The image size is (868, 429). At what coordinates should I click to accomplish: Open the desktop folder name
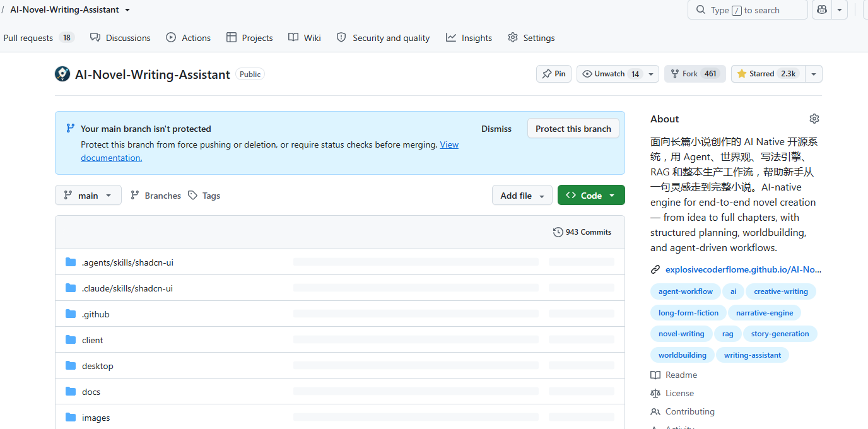pos(98,366)
